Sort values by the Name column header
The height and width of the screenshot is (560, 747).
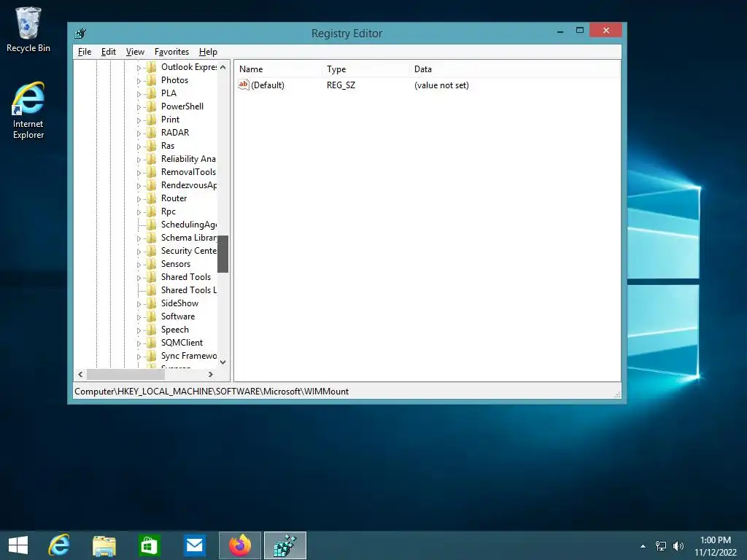(x=279, y=69)
